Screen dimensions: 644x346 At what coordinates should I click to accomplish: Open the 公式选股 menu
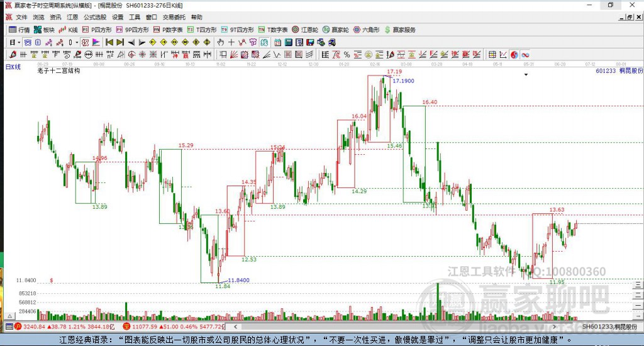(x=95, y=17)
